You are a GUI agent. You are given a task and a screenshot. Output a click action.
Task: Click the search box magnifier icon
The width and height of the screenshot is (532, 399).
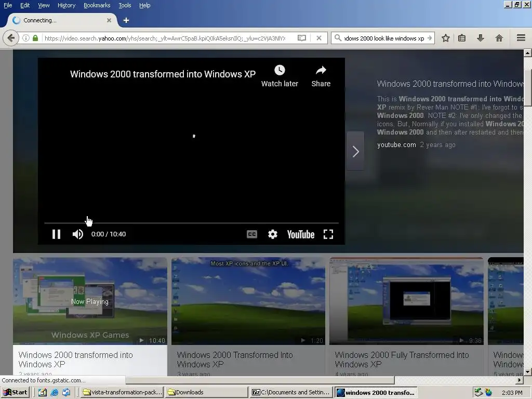[338, 38]
